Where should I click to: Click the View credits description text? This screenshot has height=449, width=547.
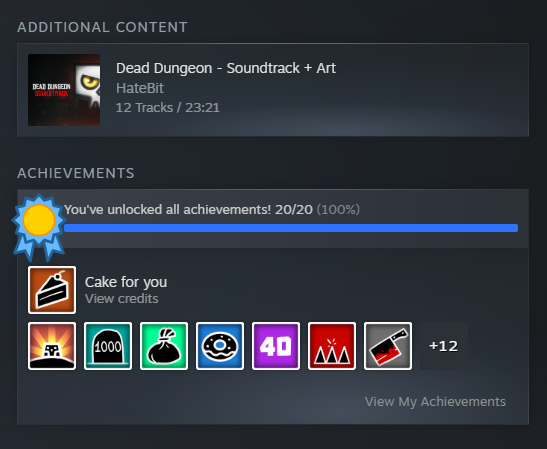point(122,299)
